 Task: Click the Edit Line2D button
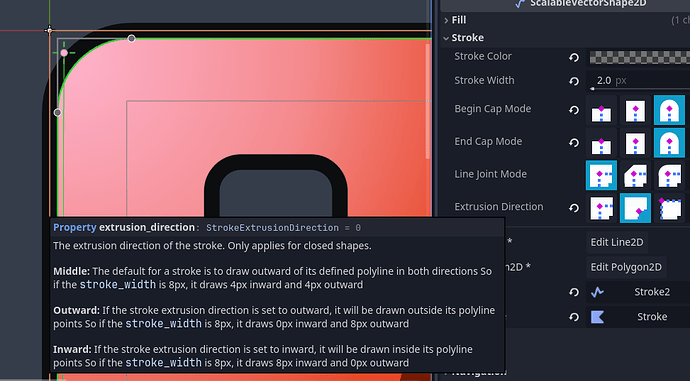tap(617, 242)
